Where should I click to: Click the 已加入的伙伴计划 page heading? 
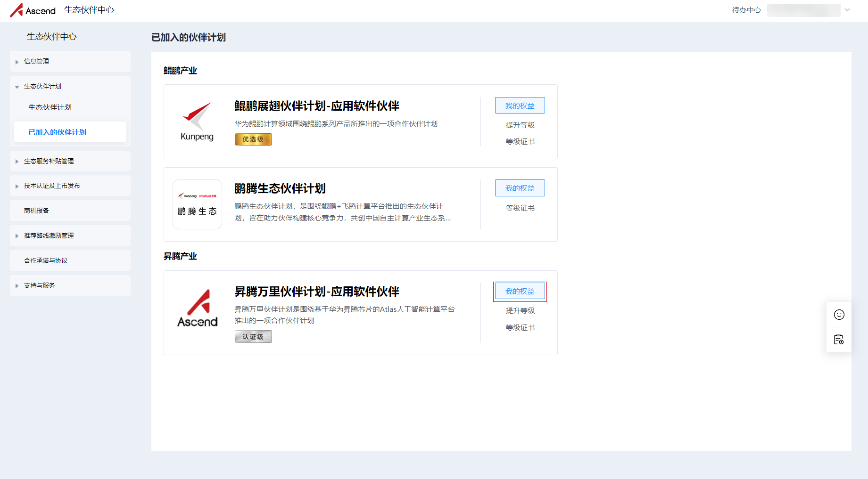coord(189,37)
